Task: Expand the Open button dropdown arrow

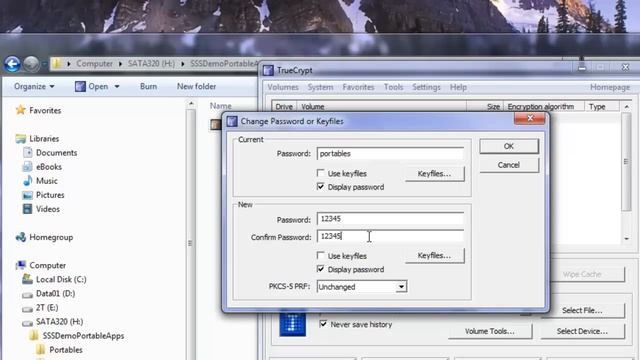Action: pyautogui.click(x=117, y=87)
